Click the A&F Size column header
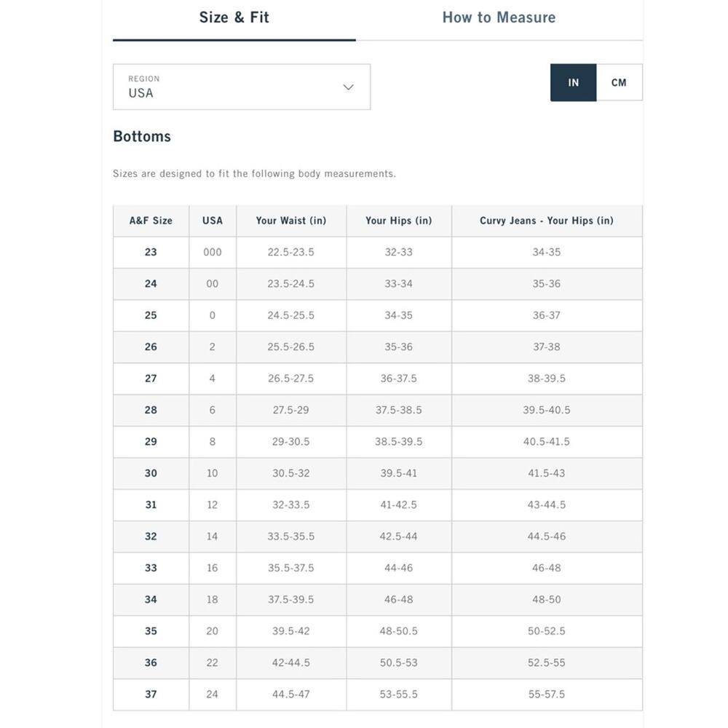The height and width of the screenshot is (728, 728). coord(151,221)
